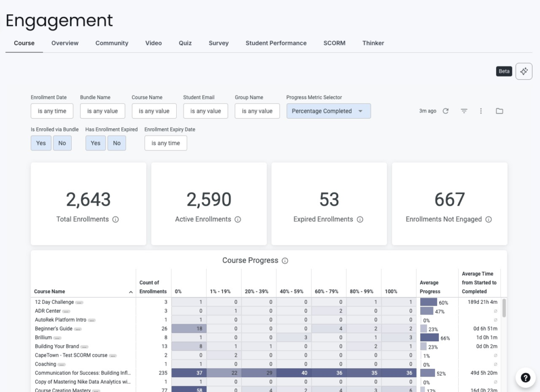The image size is (540, 392).
Task: Switch to the Student Performance tab
Action: (x=276, y=43)
